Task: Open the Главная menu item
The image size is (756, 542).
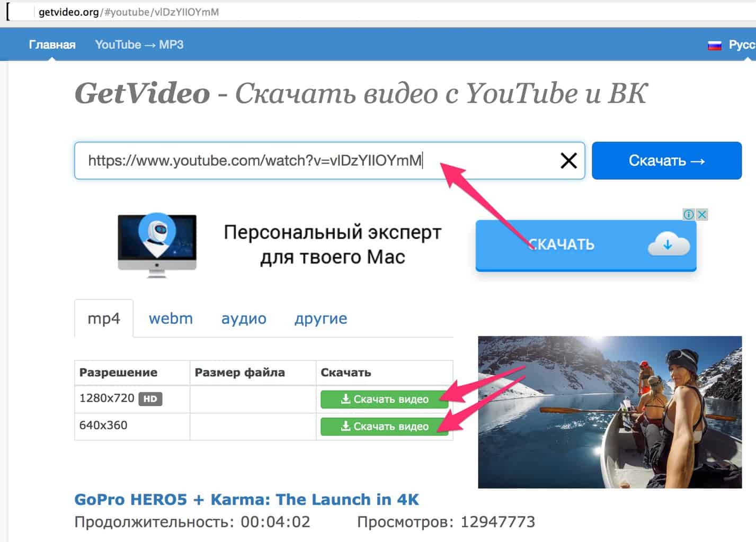Action: 52,44
